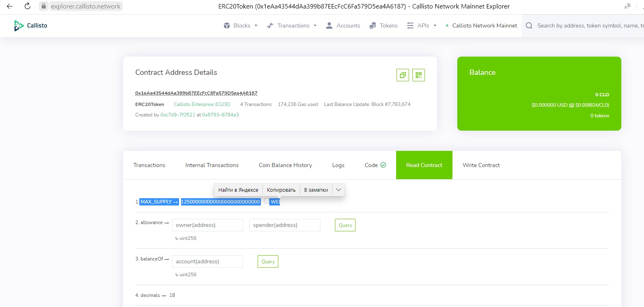Click the browser URL explorer.callisto.network
Image resolution: width=644 pixels, height=307 pixels.
tap(85, 6)
